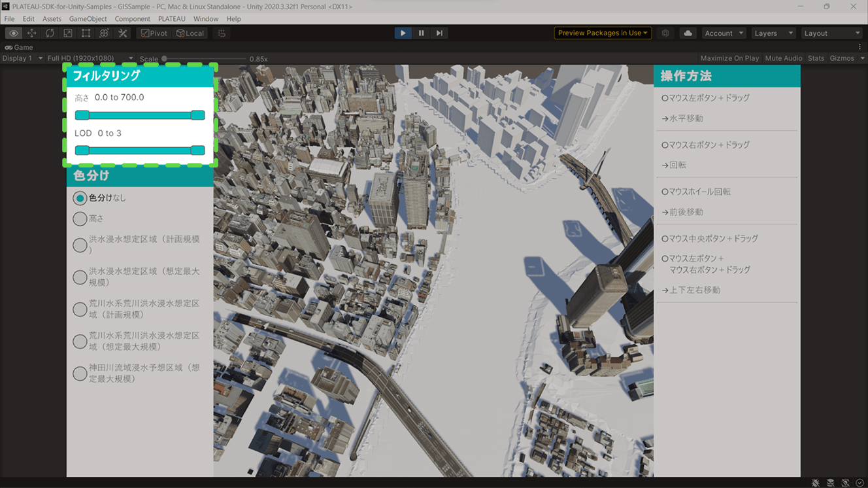Screen dimensions: 868x488
Task: Click 色分け panel header
Action: (140, 175)
